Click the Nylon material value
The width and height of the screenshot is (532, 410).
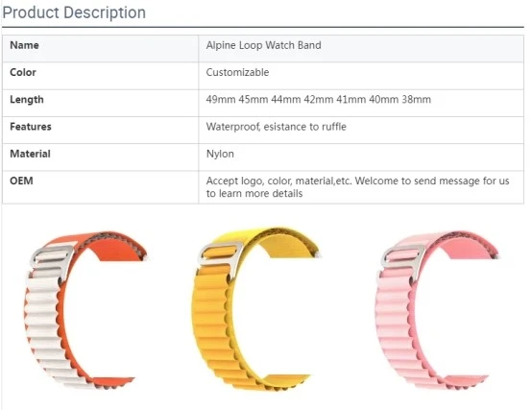click(220, 154)
